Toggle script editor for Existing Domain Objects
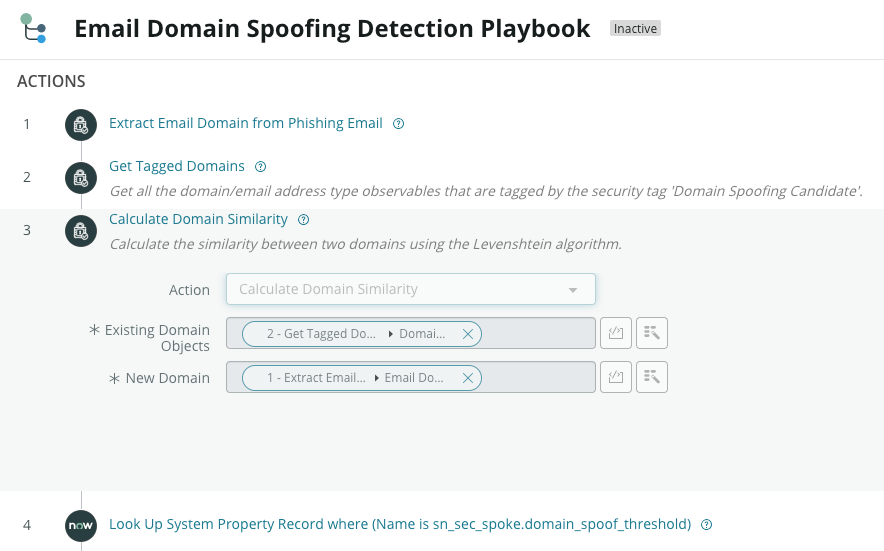Viewport: 884px width, 551px height. (x=616, y=333)
